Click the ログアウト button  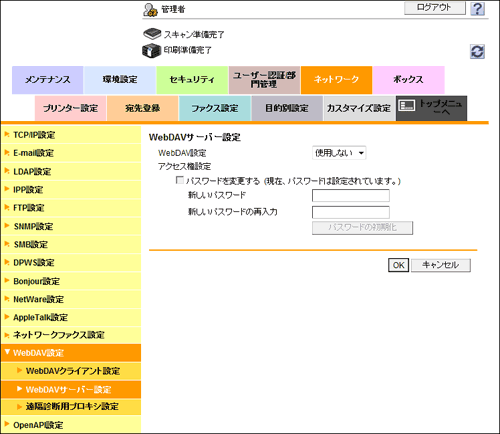point(435,8)
